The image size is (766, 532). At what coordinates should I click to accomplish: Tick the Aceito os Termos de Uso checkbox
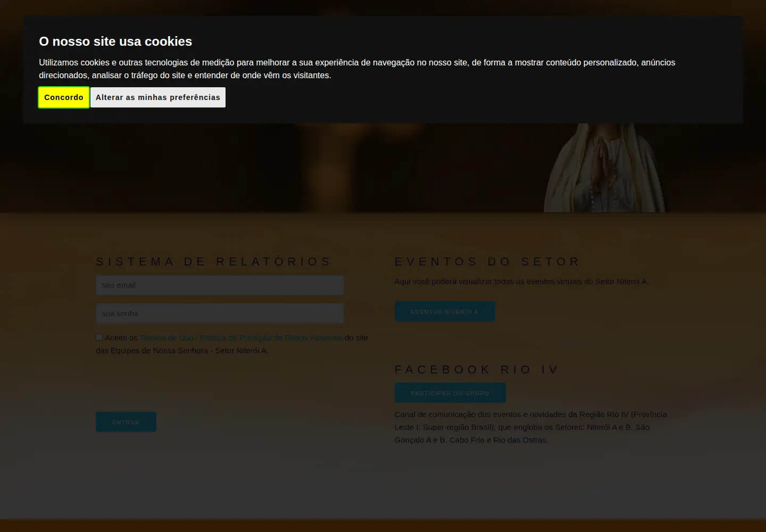pyautogui.click(x=99, y=337)
